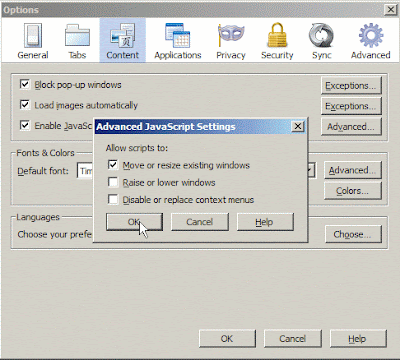The image size is (400, 360).
Task: Open Advanced button in Fonts & Colors
Action: click(353, 170)
